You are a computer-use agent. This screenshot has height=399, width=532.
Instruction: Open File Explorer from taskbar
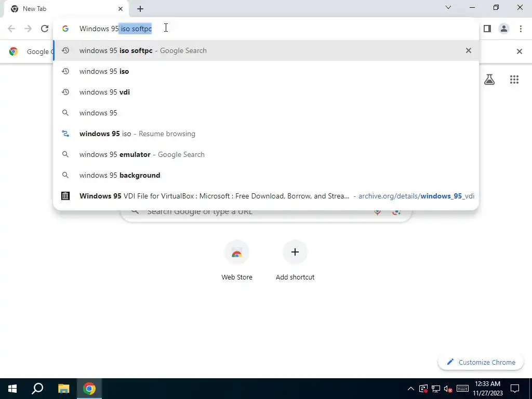pos(63,389)
